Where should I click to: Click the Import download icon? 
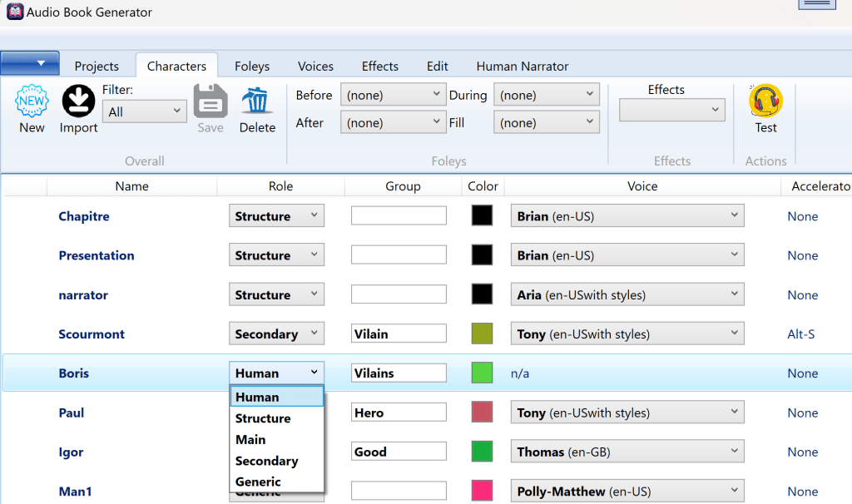tap(78, 101)
